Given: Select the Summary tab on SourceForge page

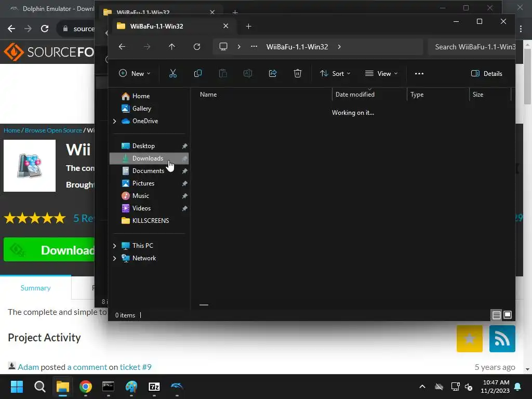Looking at the screenshot, I should tap(36, 288).
